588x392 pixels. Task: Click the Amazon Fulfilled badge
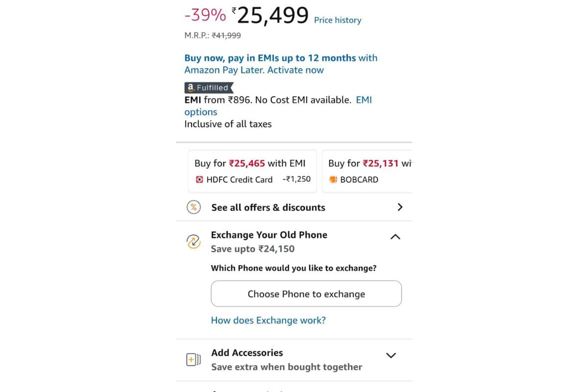click(x=209, y=88)
